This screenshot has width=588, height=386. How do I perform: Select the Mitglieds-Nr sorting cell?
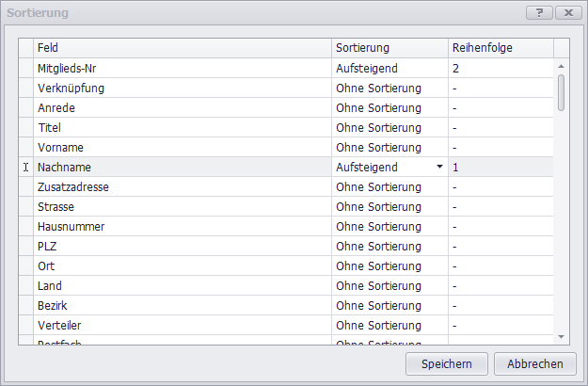389,68
